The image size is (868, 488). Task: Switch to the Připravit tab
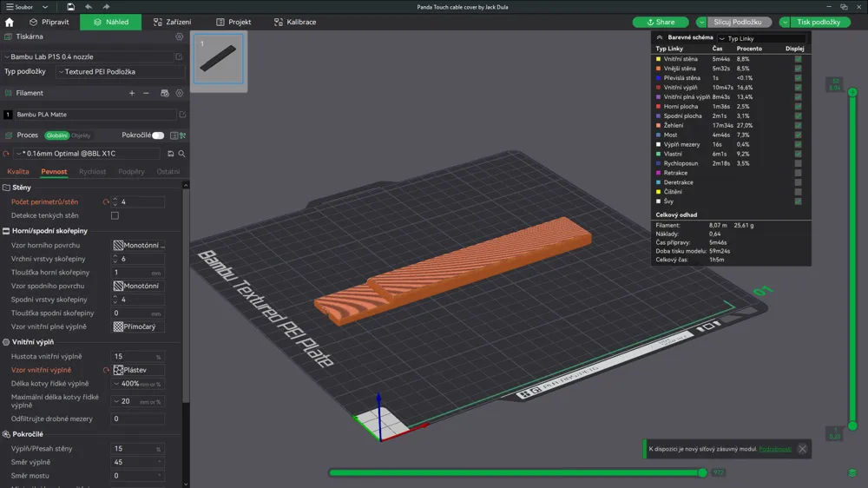49,22
